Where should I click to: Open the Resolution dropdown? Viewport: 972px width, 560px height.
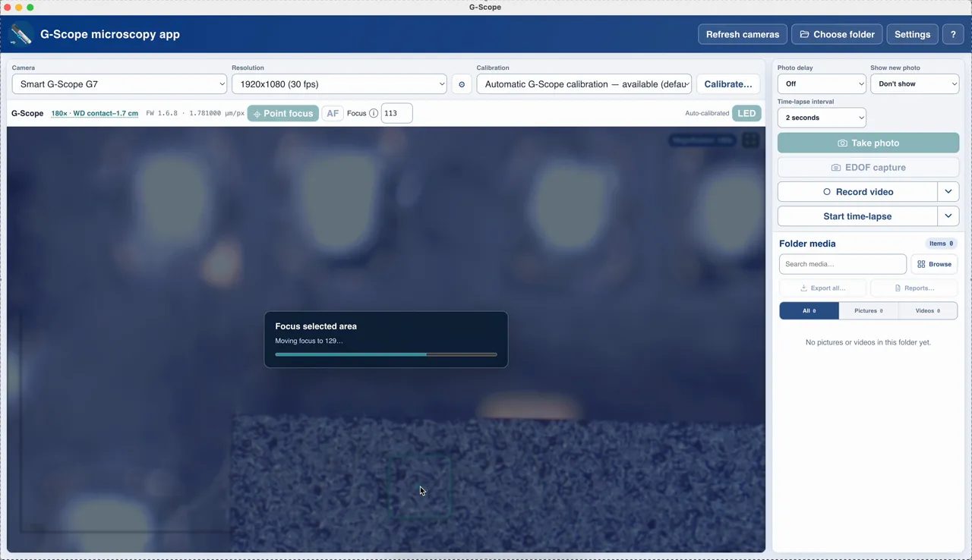339,84
